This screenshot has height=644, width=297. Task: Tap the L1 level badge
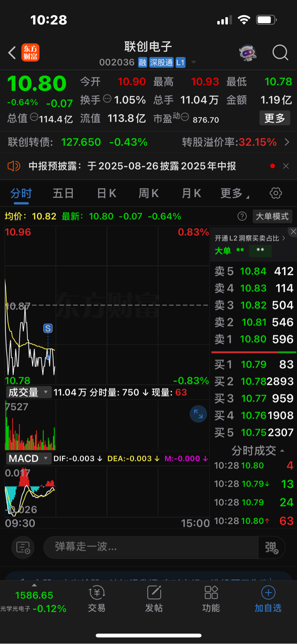pyautogui.click(x=181, y=62)
